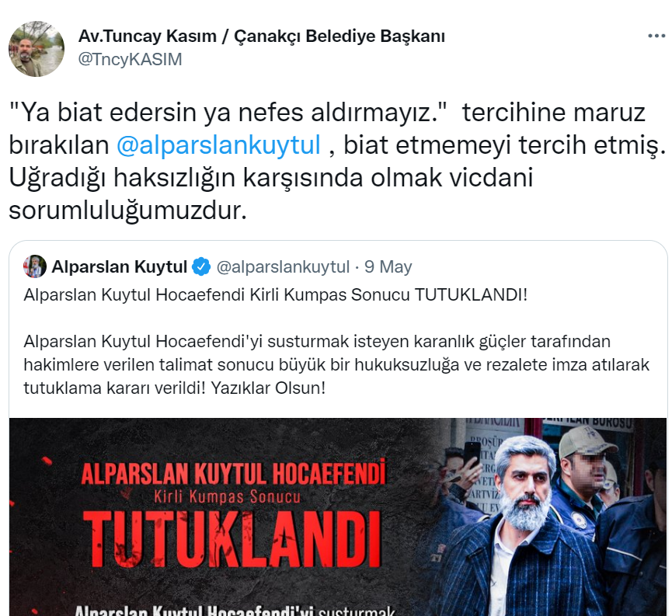672x616 pixels.
Task: Open the TUTUKLANDI image in the quoted tweet
Action: [x=338, y=517]
